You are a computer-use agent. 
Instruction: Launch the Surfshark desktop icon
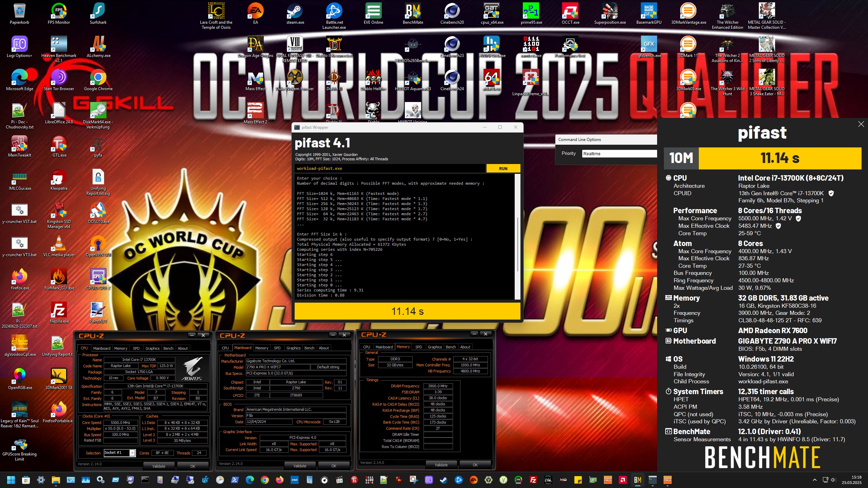pos(98,14)
